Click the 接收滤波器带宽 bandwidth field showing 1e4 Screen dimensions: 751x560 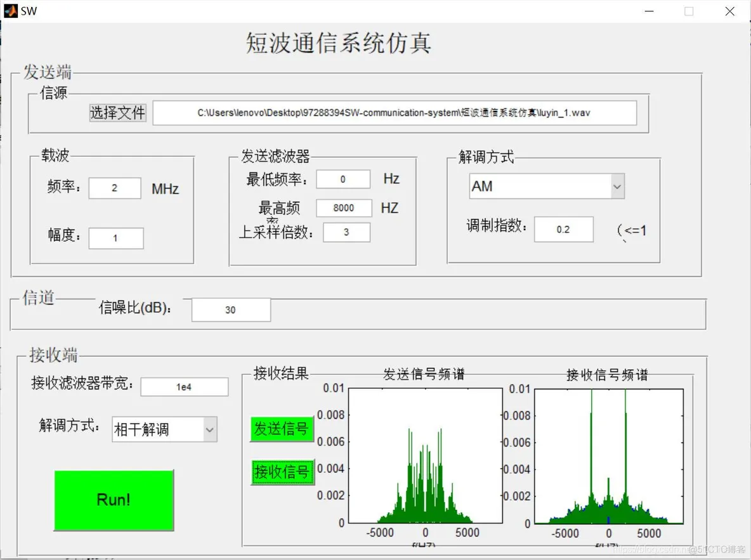[184, 386]
